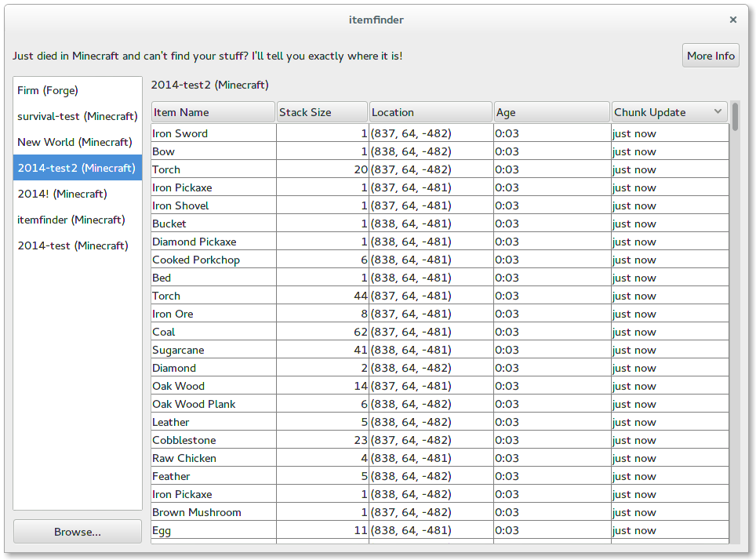Click the table's vertical scrollbar handle

[735, 116]
